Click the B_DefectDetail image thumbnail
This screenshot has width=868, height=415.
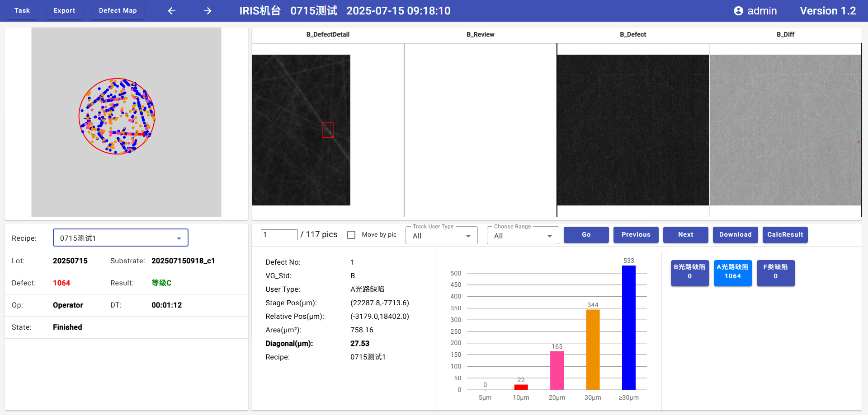tap(301, 130)
